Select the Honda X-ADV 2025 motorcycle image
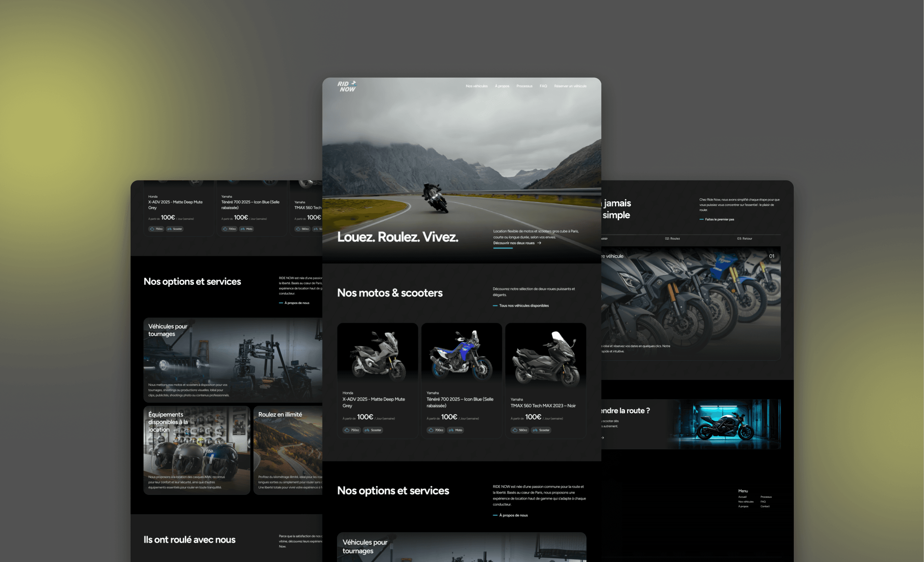Viewport: 924px width, 562px height. click(x=377, y=356)
